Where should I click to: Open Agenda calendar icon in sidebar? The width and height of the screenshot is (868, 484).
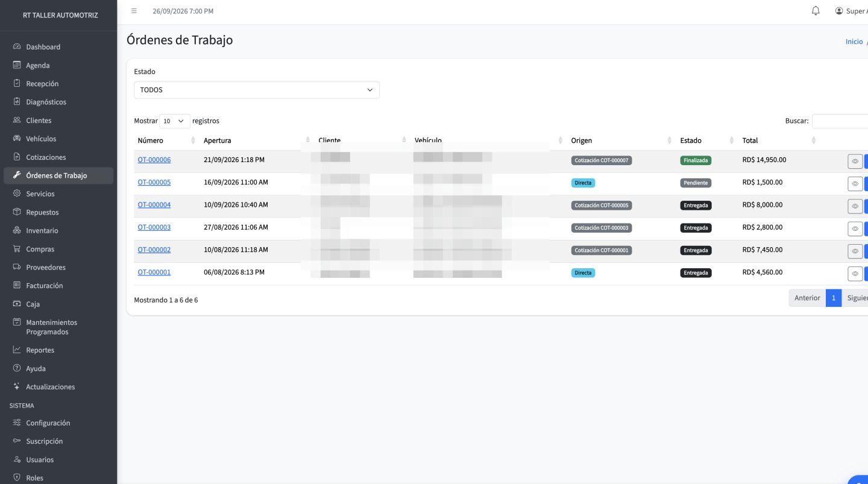[17, 65]
